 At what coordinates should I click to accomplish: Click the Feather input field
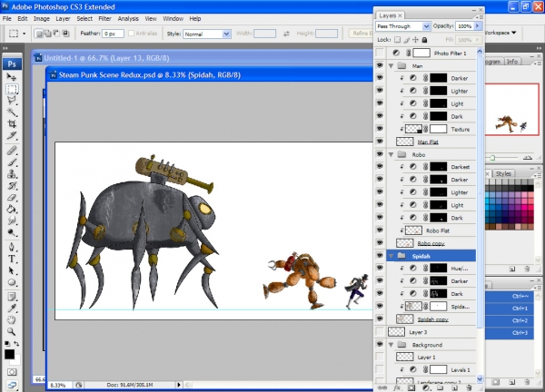click(x=113, y=34)
